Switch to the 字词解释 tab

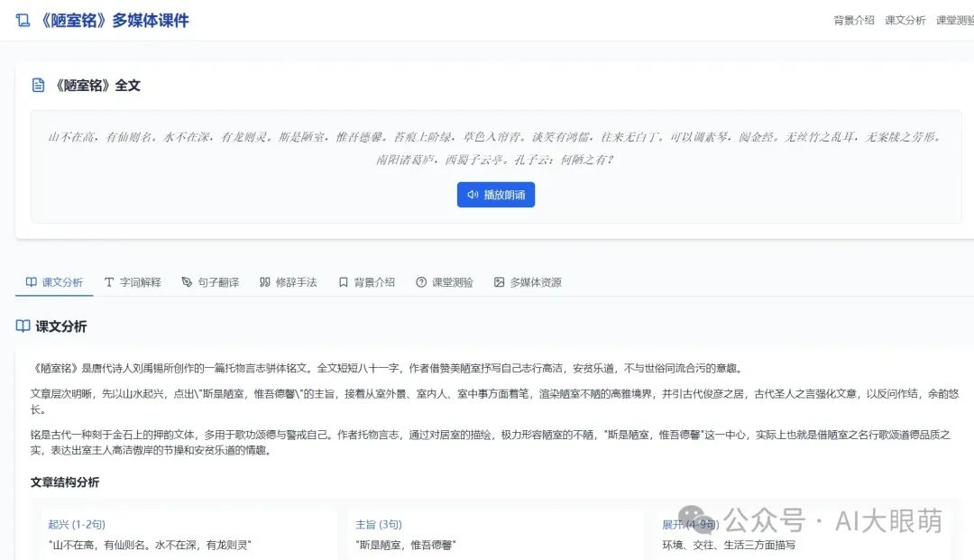(x=133, y=282)
